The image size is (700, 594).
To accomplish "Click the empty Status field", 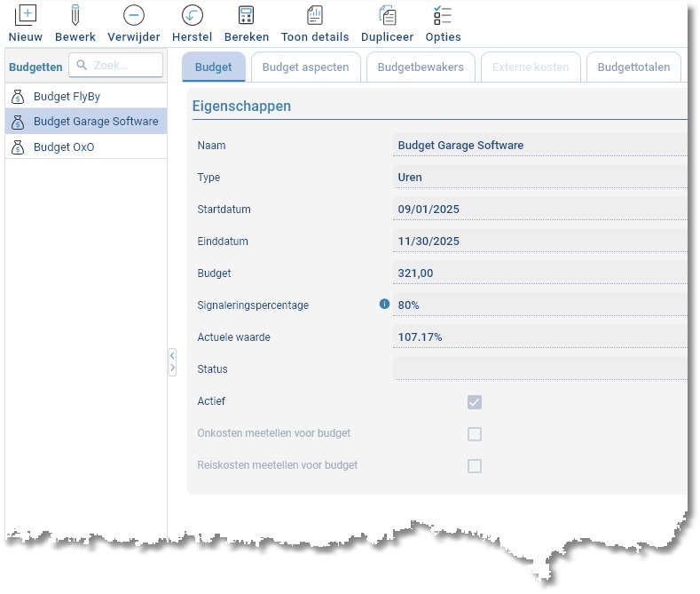I will tap(540, 368).
